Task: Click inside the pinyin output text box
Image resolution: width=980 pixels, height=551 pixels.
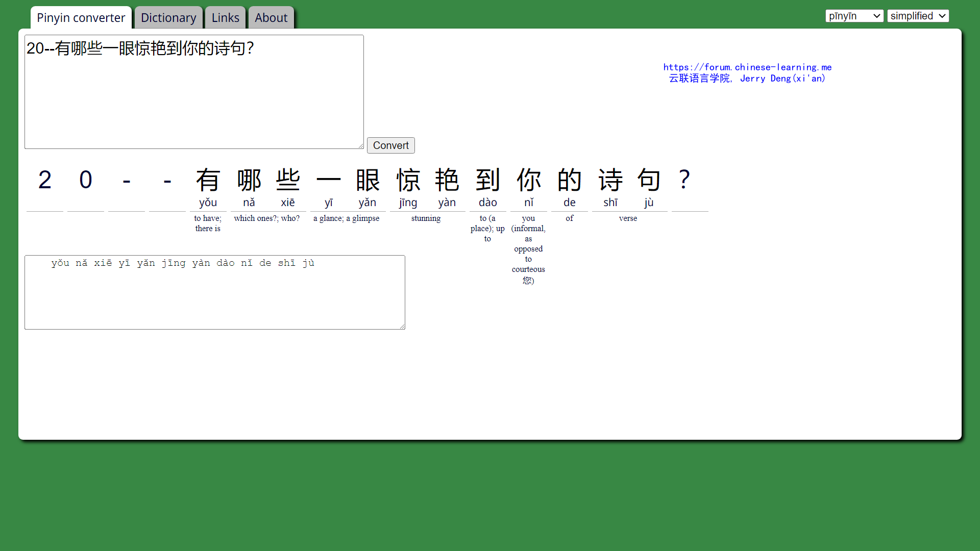Action: 215,292
